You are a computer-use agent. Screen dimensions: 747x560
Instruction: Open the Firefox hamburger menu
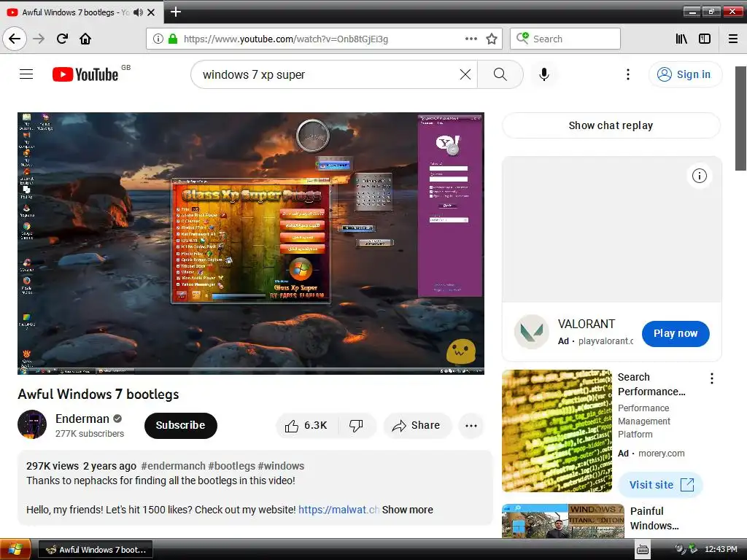732,39
